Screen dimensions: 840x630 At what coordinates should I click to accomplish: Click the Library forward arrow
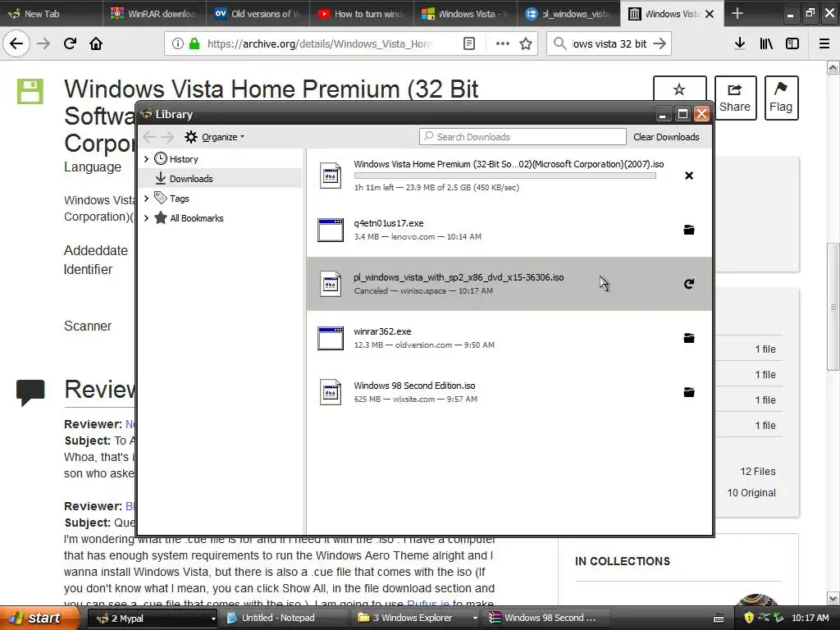click(167, 137)
